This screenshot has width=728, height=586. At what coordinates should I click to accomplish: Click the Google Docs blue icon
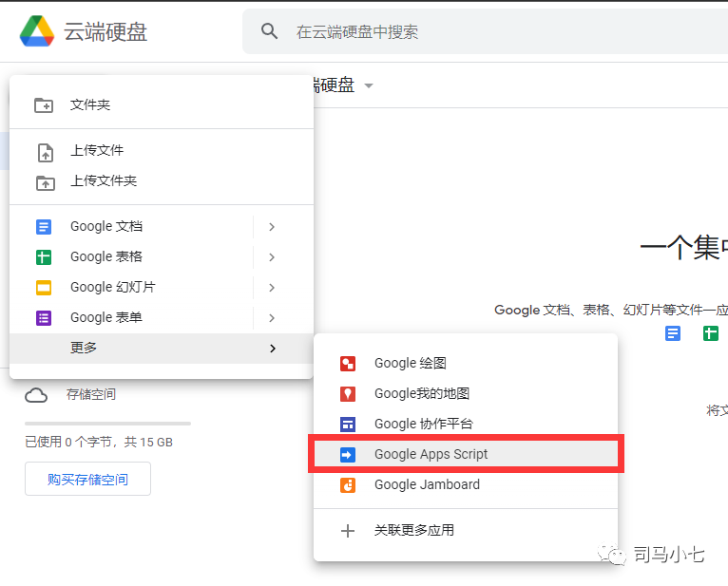[44, 227]
